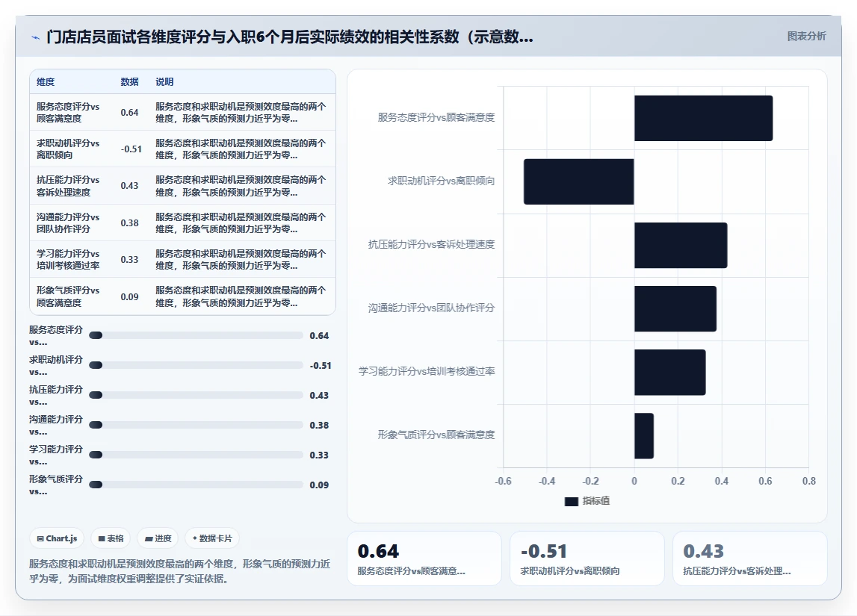Click the 沟通能力评分 progress bar showing 0.38
The width and height of the screenshot is (857, 616).
(x=196, y=425)
